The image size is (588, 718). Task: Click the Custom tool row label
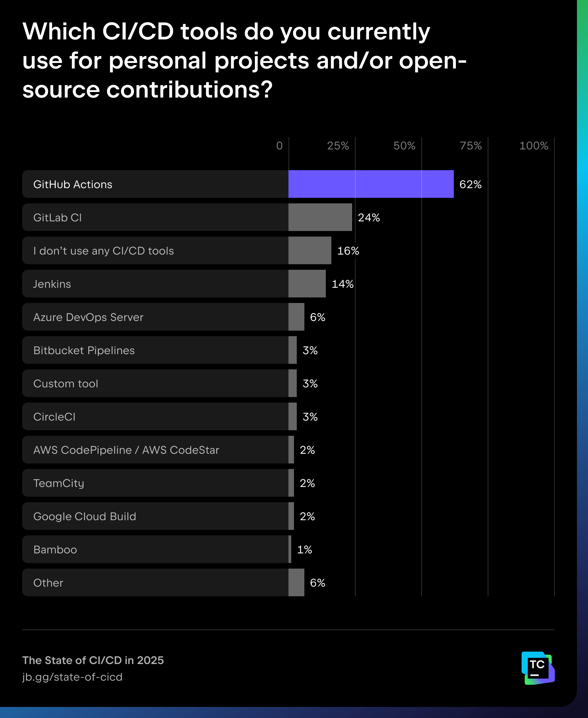[x=66, y=384]
